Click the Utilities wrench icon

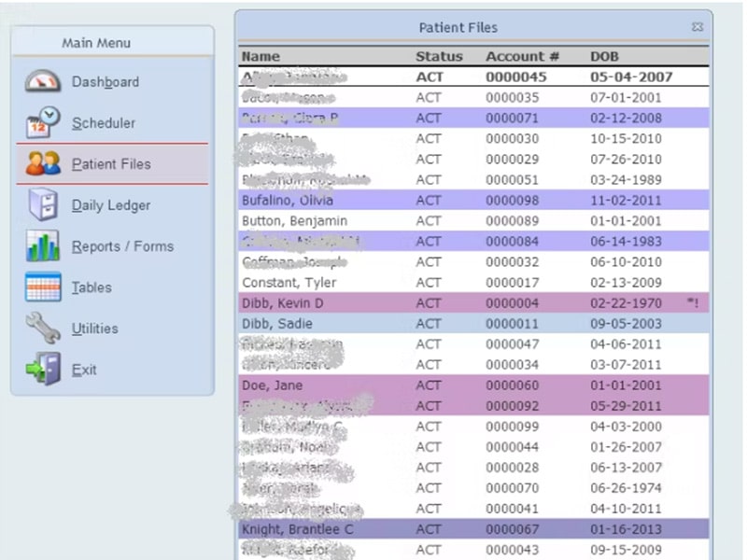(43, 329)
